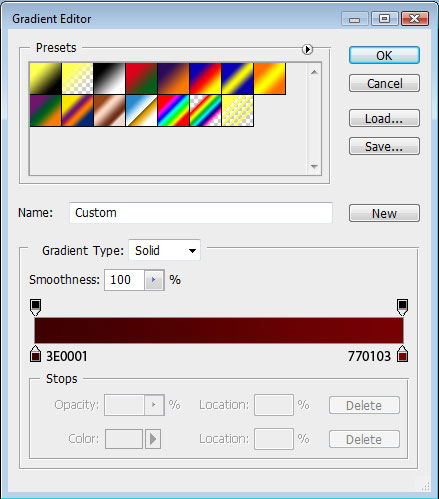The image size is (439, 499).
Task: Select the yellow-to-black gradient preset
Action: (x=46, y=79)
